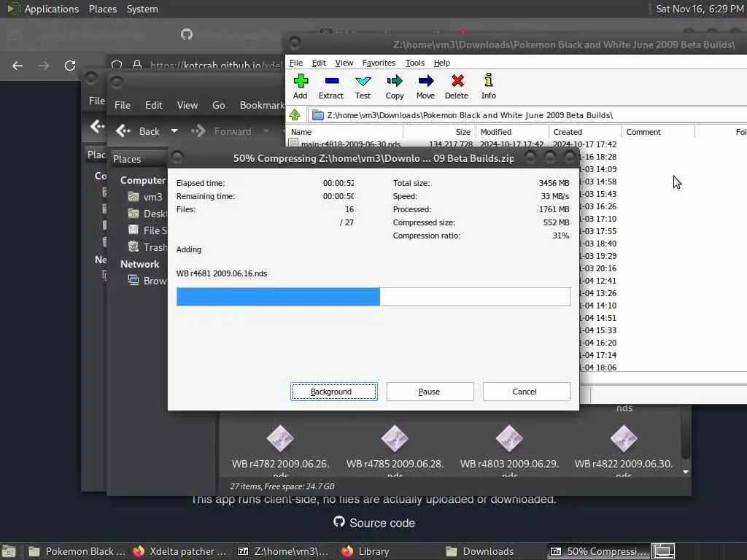Click browser back arrow in Firefox

pyautogui.click(x=18, y=66)
